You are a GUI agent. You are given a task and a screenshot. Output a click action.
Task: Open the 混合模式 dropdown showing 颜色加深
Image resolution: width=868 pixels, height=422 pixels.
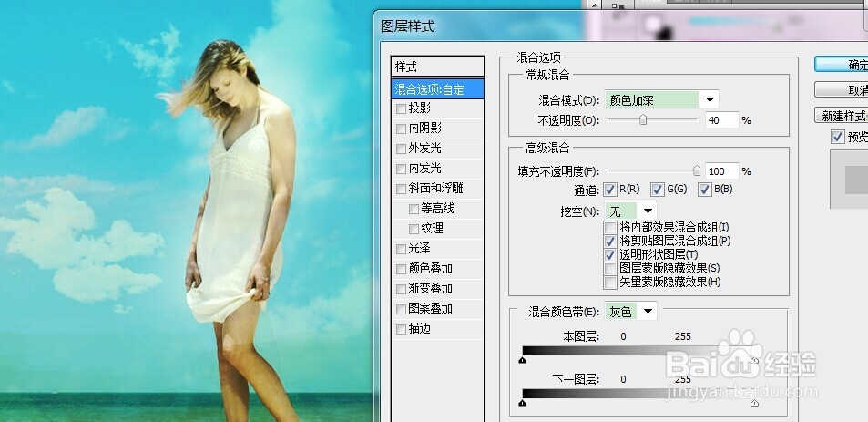point(662,100)
